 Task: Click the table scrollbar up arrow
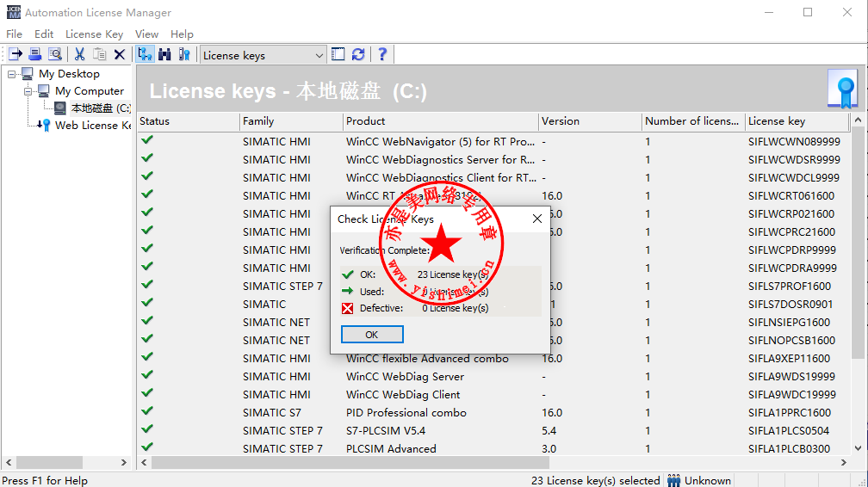click(x=858, y=120)
